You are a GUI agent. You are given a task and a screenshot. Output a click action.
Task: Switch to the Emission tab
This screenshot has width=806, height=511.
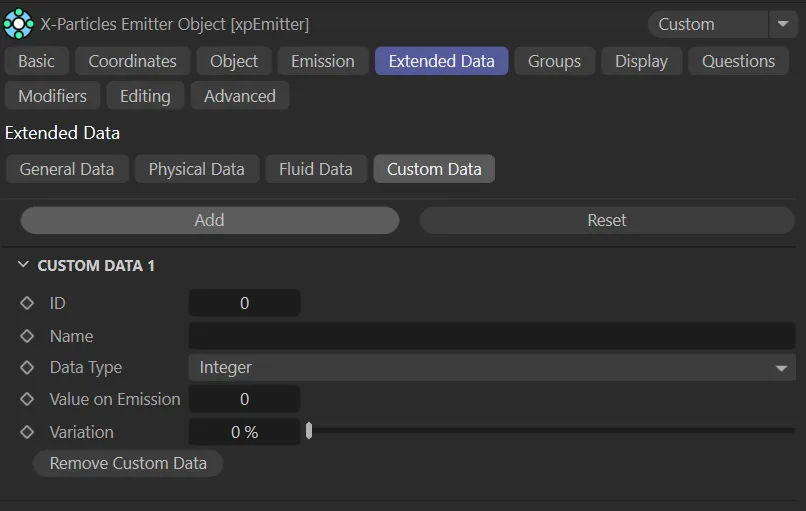coord(322,61)
